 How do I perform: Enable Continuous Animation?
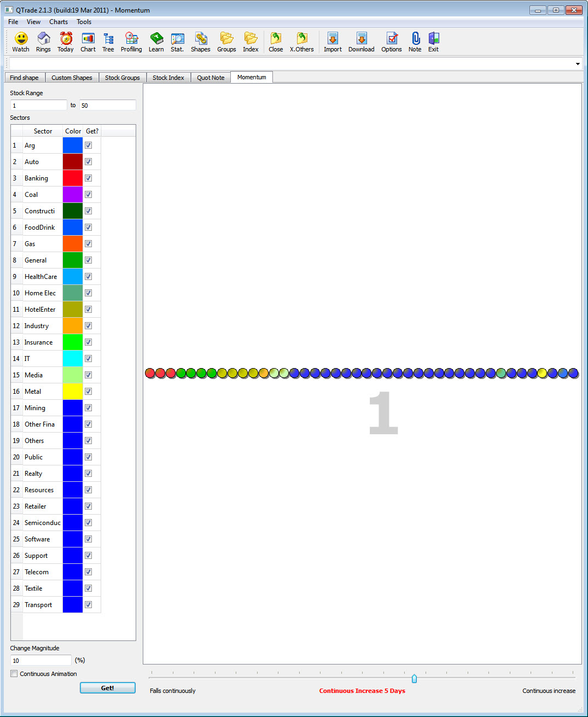pos(14,673)
